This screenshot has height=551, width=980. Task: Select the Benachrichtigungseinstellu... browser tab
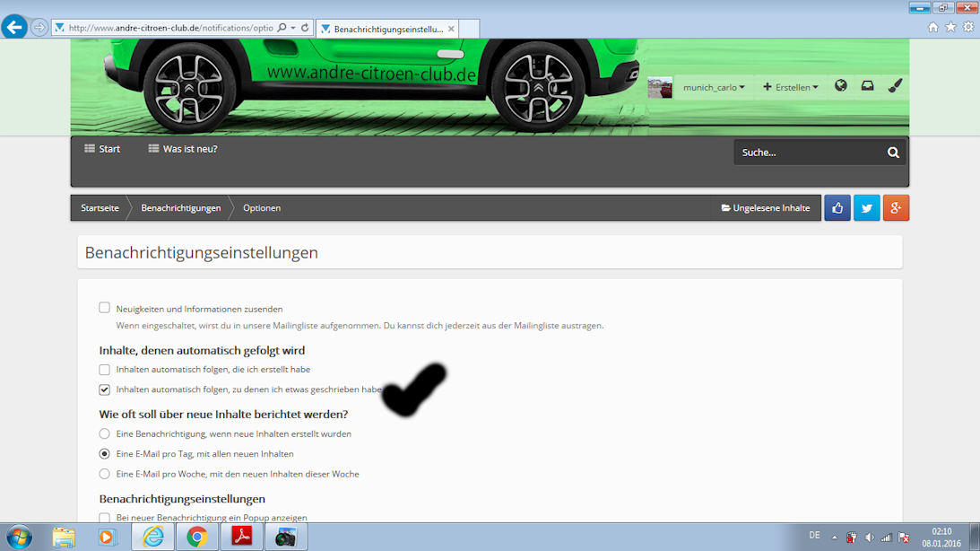(x=387, y=29)
